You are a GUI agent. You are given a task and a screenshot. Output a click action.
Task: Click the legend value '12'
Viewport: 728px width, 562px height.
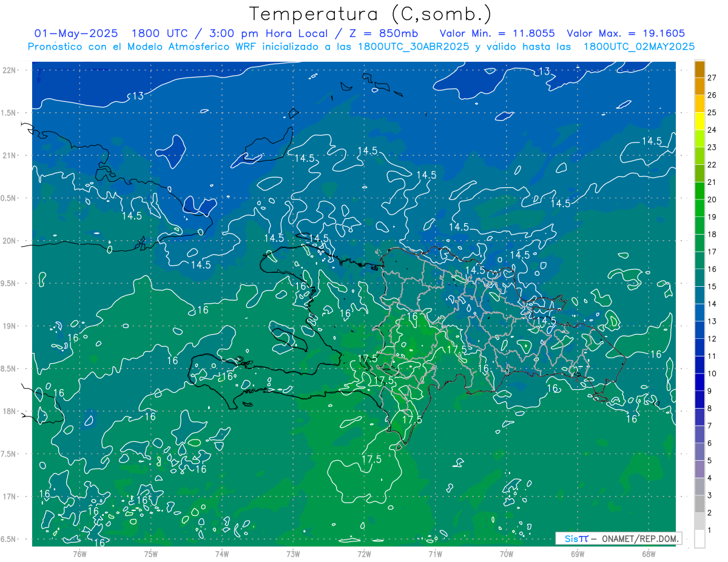click(712, 339)
